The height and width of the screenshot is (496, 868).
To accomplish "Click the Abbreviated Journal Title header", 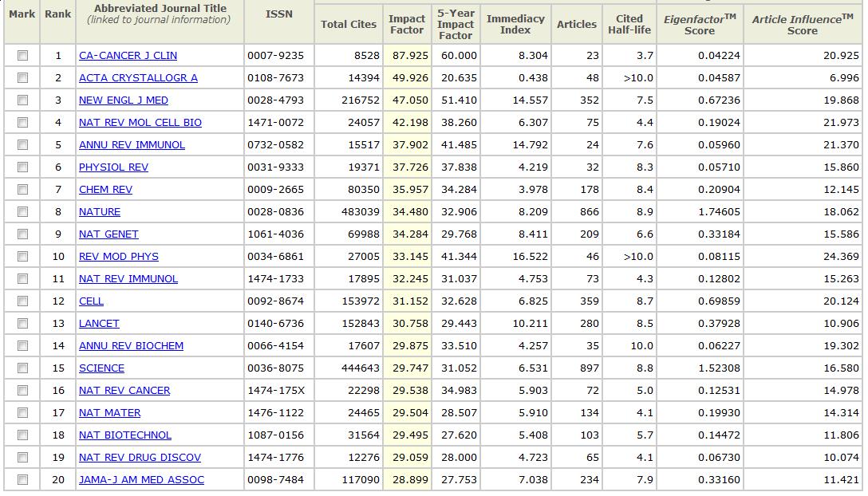I will [160, 14].
